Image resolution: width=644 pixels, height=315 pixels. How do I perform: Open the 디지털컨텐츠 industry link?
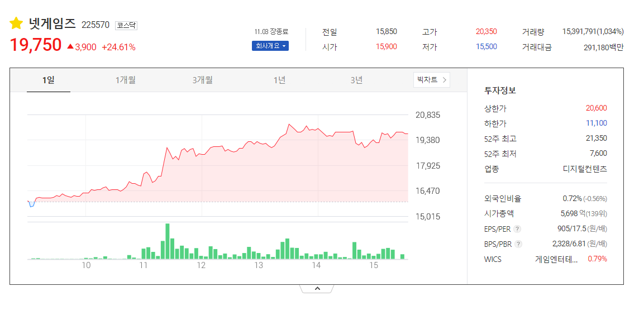585,169
